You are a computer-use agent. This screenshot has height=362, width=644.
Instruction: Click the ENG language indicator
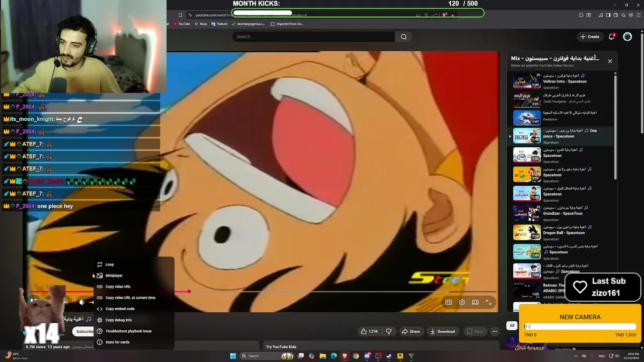(x=601, y=356)
